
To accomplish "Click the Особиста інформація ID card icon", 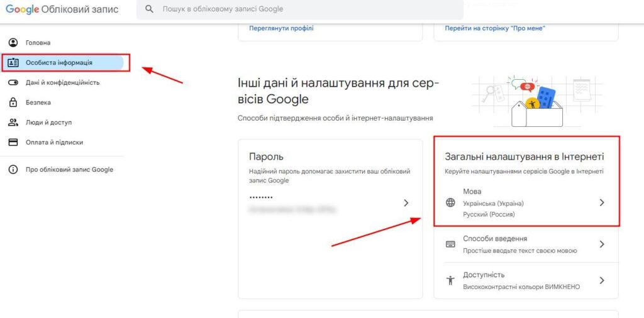I will tap(13, 63).
